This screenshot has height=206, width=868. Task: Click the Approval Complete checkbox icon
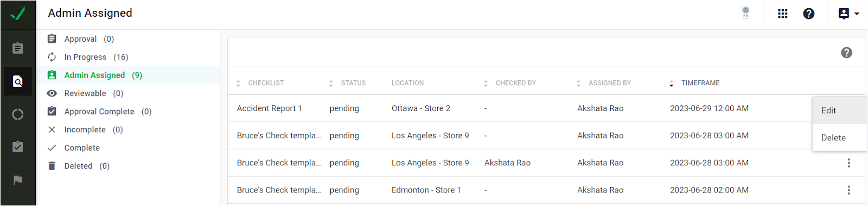pos(52,111)
